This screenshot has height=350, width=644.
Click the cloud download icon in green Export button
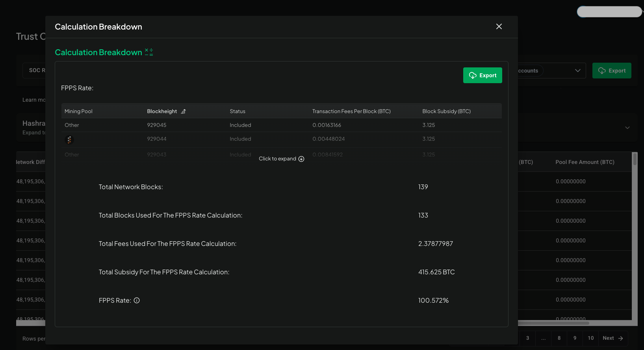[473, 75]
